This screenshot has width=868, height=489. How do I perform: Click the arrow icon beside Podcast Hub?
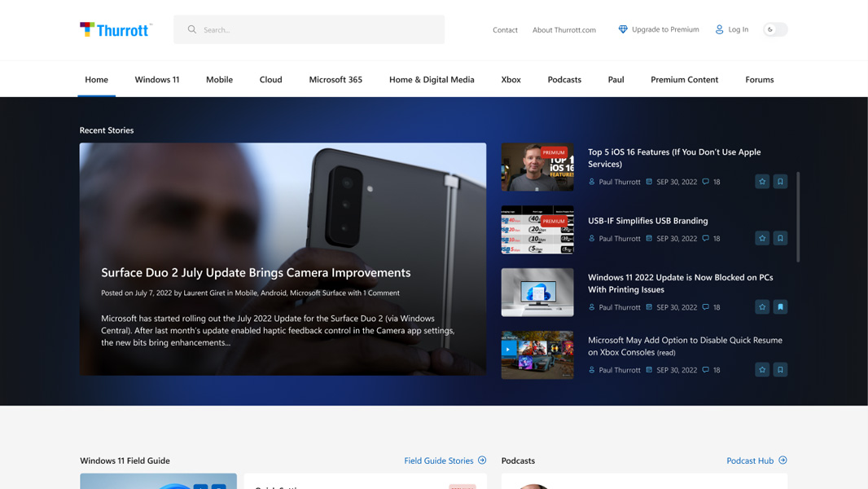tap(783, 460)
